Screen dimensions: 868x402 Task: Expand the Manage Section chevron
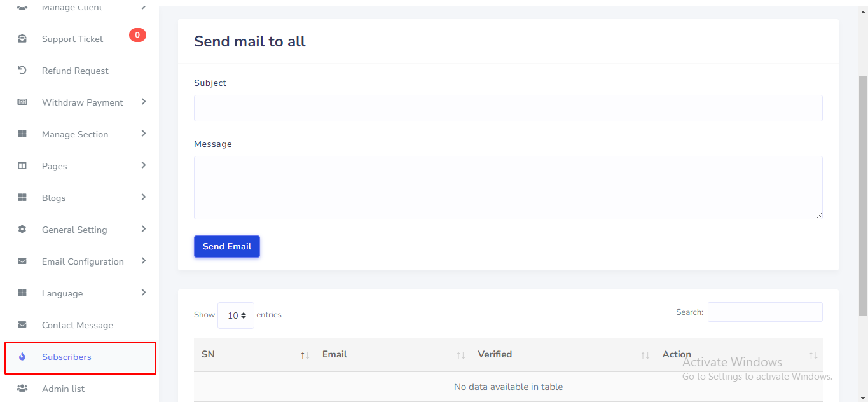pos(144,134)
